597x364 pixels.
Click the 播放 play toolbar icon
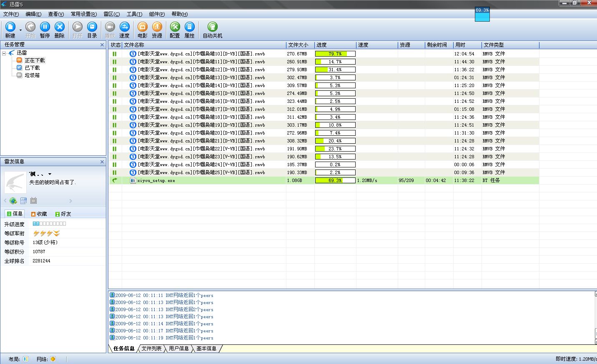[x=110, y=27]
